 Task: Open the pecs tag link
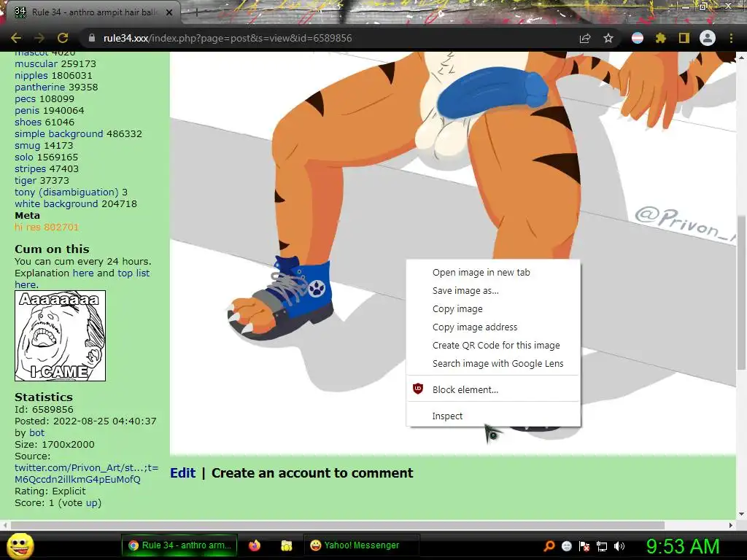pyautogui.click(x=25, y=98)
